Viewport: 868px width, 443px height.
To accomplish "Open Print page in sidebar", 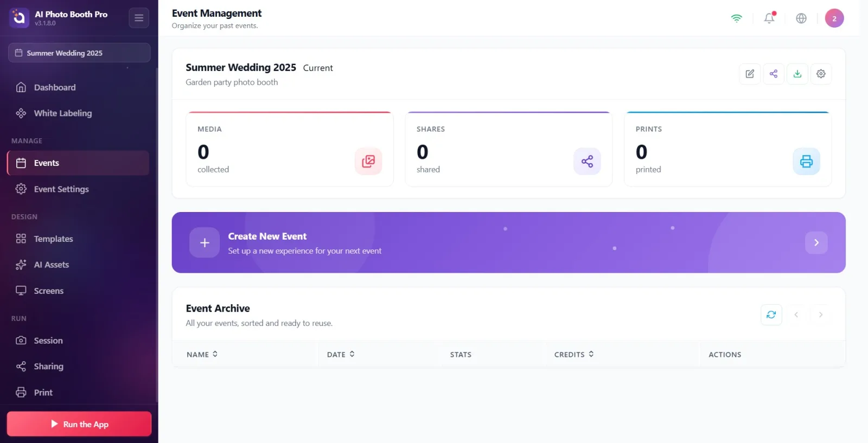I will (x=78, y=393).
